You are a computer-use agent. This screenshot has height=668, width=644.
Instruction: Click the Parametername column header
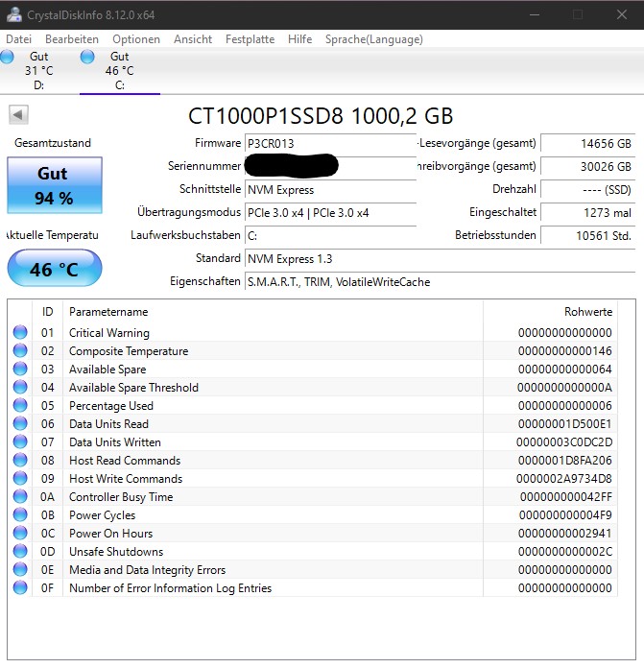[273, 312]
